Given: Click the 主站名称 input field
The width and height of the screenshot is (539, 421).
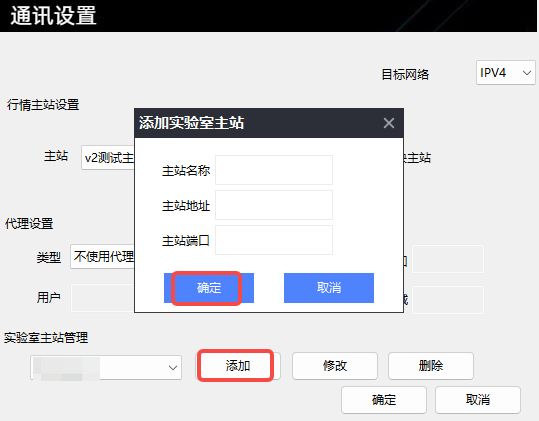Looking at the screenshot, I should (x=274, y=170).
